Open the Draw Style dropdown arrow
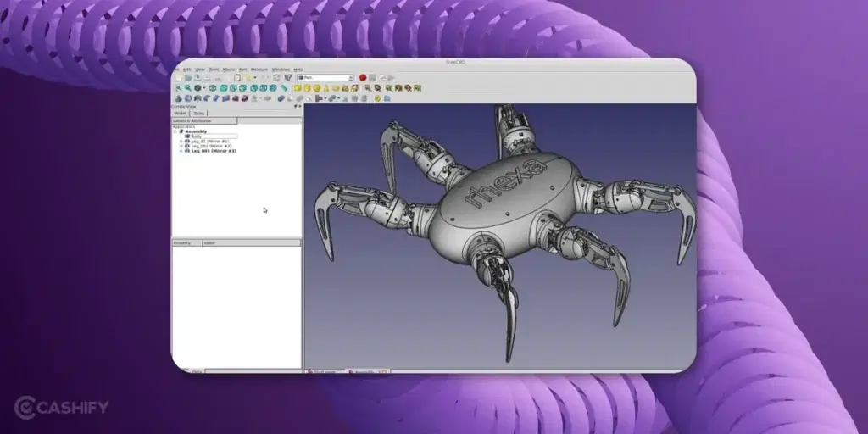This screenshot has height=434, width=868. [204, 88]
